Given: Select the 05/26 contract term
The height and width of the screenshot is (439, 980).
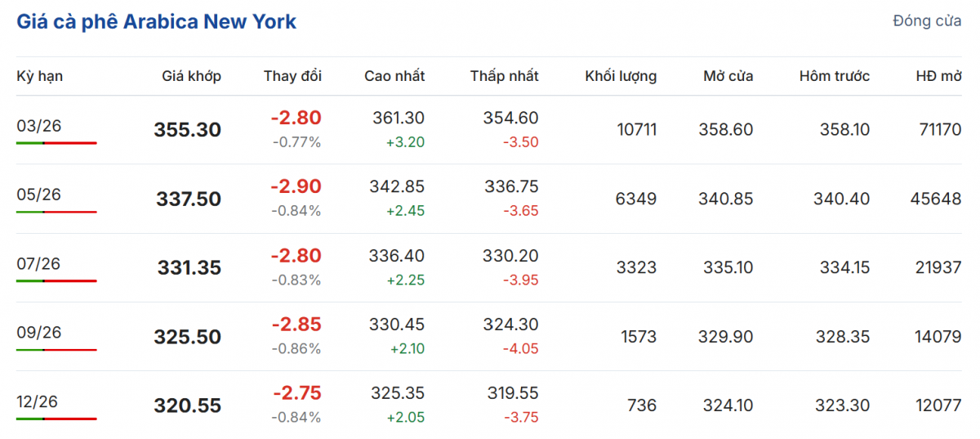Looking at the screenshot, I should coord(39,195).
